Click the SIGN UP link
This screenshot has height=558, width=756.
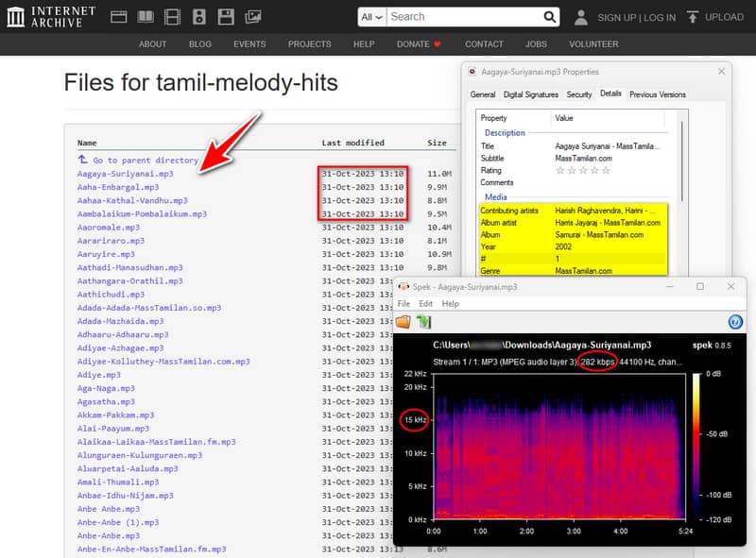pyautogui.click(x=617, y=18)
